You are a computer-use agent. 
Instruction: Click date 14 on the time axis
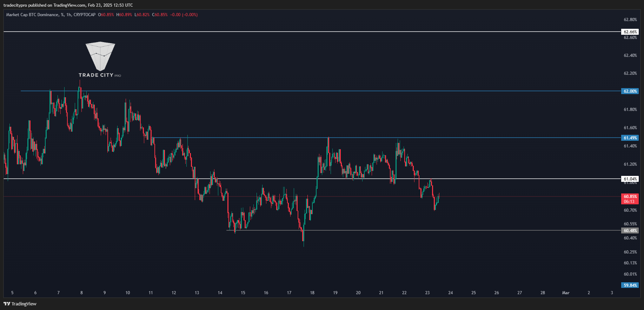tap(220, 293)
